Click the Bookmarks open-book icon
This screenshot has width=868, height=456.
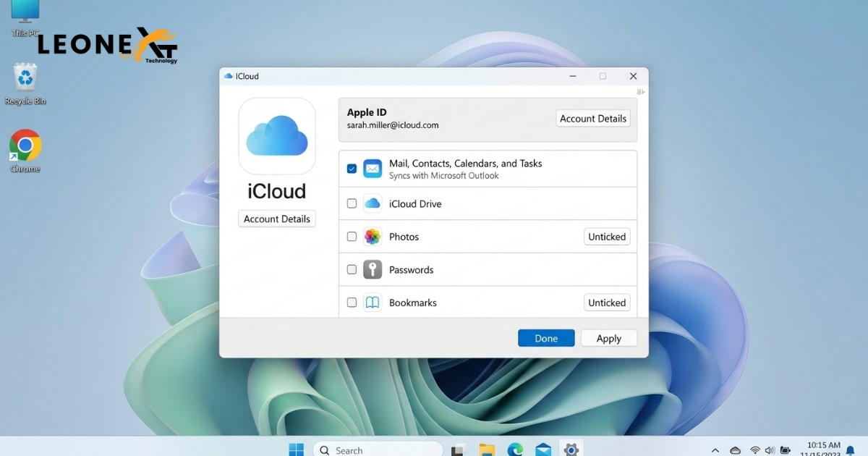pos(373,303)
